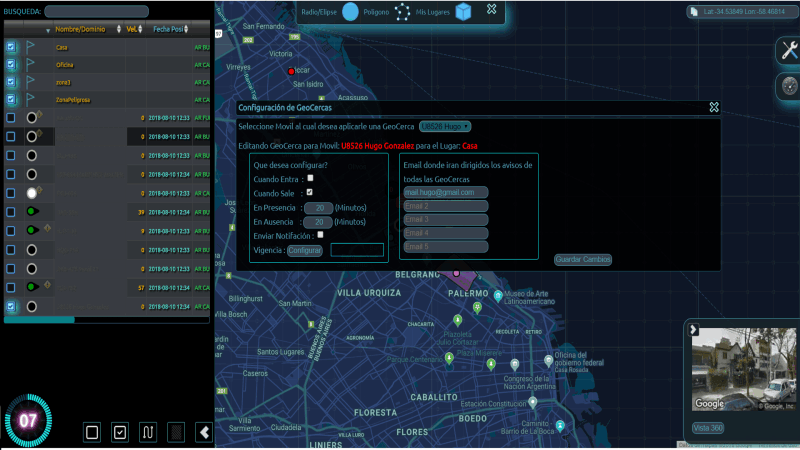The width and height of the screenshot is (800, 450).
Task: Click the empty square icon in bottom toolbar
Action: (92, 432)
